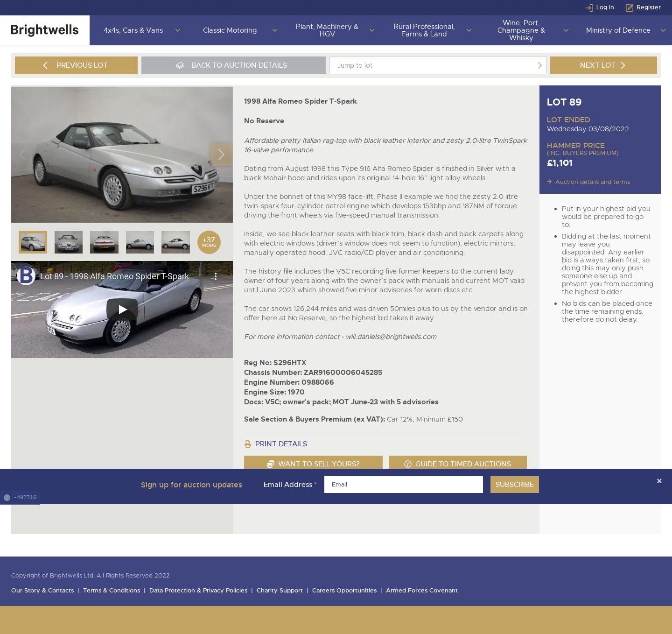Open the Brightwells home logo
This screenshot has width=672, height=634.
click(45, 30)
